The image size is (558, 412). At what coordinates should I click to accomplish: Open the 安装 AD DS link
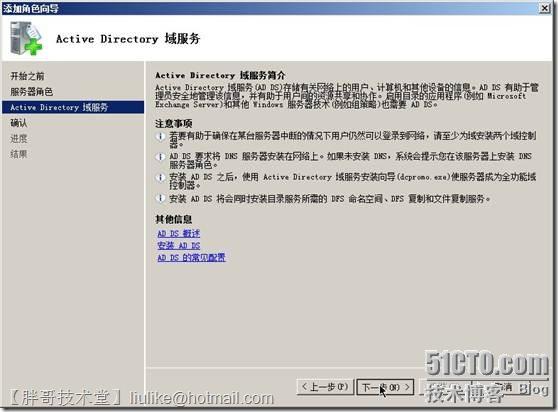(179, 245)
